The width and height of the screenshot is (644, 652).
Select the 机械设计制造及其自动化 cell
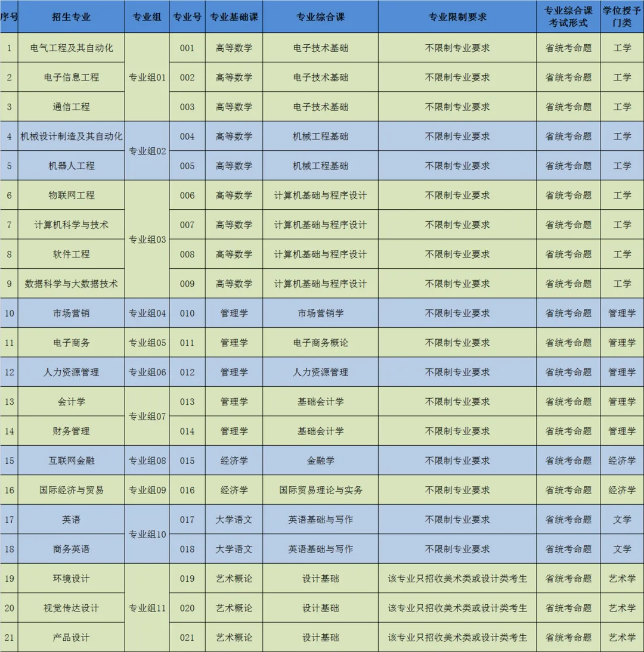pyautogui.click(x=71, y=136)
